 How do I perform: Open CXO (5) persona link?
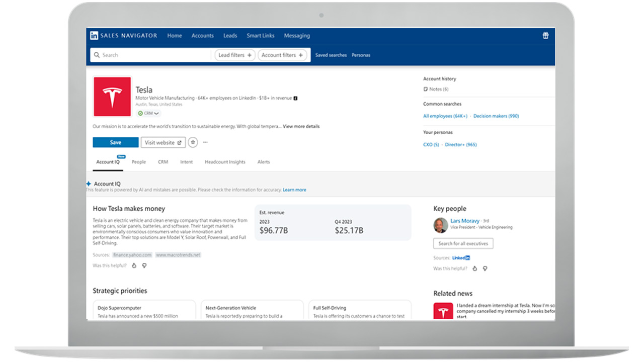[431, 145]
